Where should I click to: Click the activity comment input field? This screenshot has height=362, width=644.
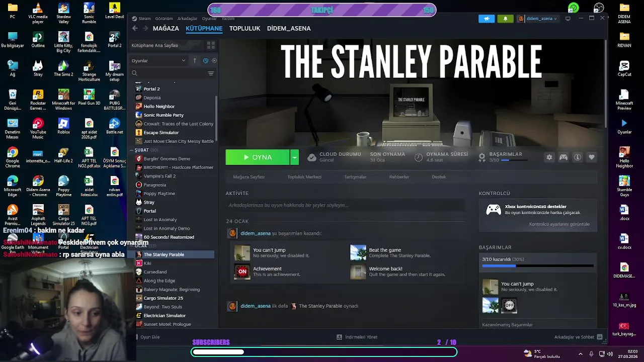(x=345, y=205)
